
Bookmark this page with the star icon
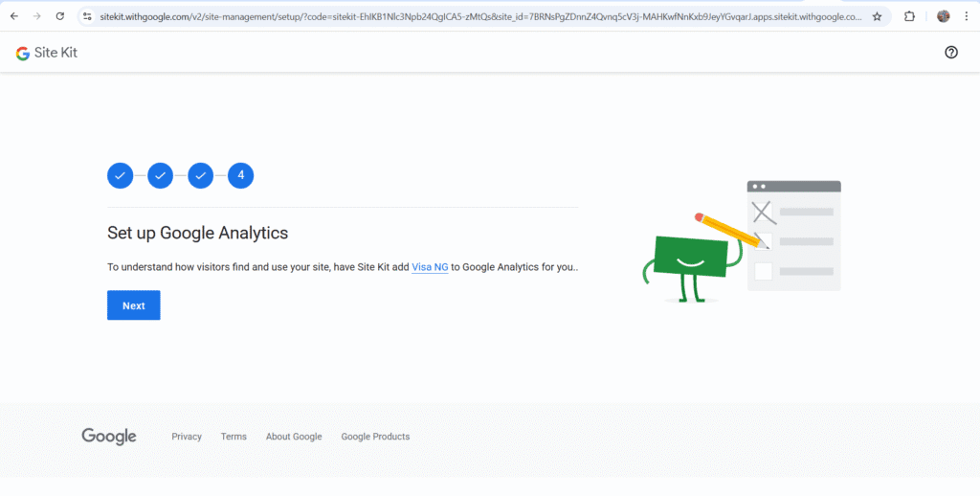[877, 17]
